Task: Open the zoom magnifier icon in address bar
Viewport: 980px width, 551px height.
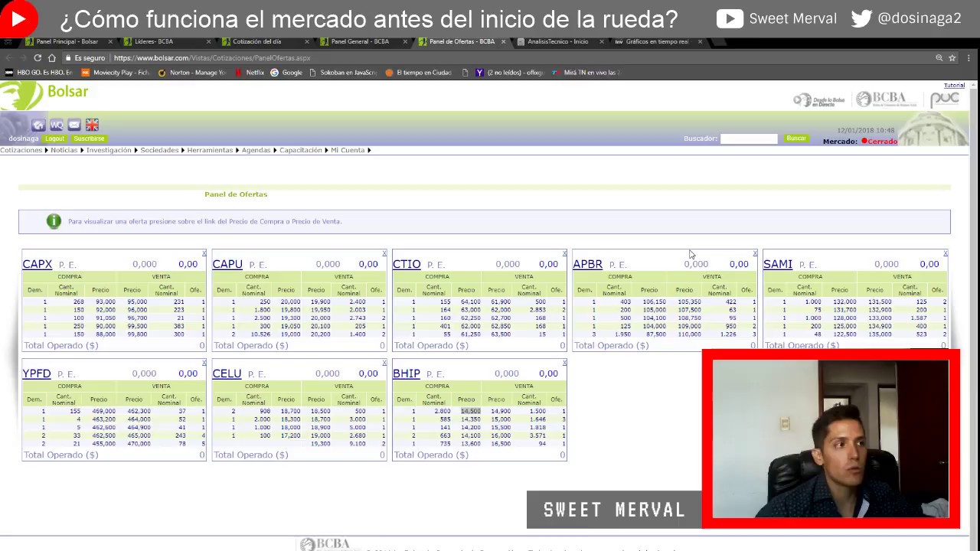Action: click(939, 57)
